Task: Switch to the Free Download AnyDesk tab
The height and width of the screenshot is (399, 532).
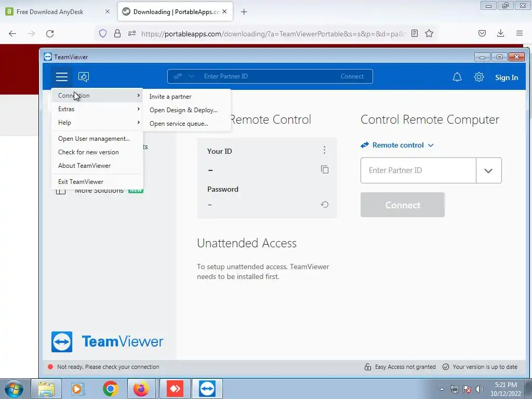Action: pos(58,12)
